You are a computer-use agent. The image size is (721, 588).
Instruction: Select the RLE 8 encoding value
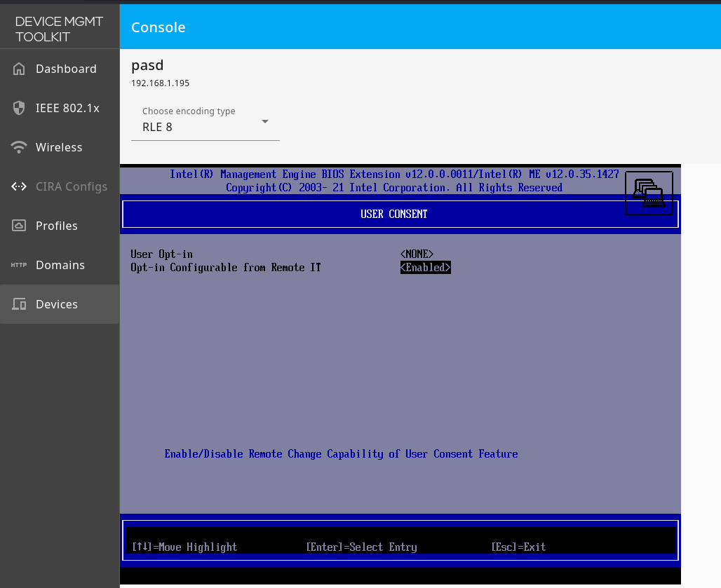[158, 127]
